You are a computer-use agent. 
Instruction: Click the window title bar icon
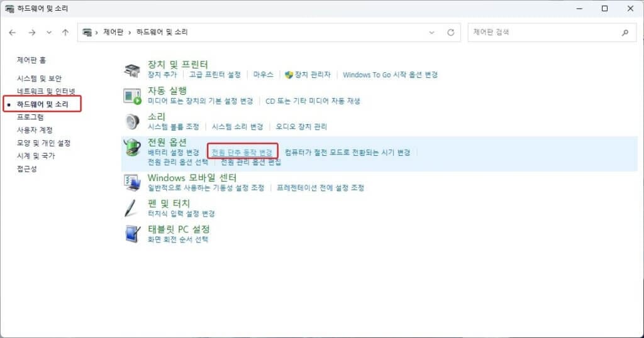pyautogui.click(x=9, y=9)
